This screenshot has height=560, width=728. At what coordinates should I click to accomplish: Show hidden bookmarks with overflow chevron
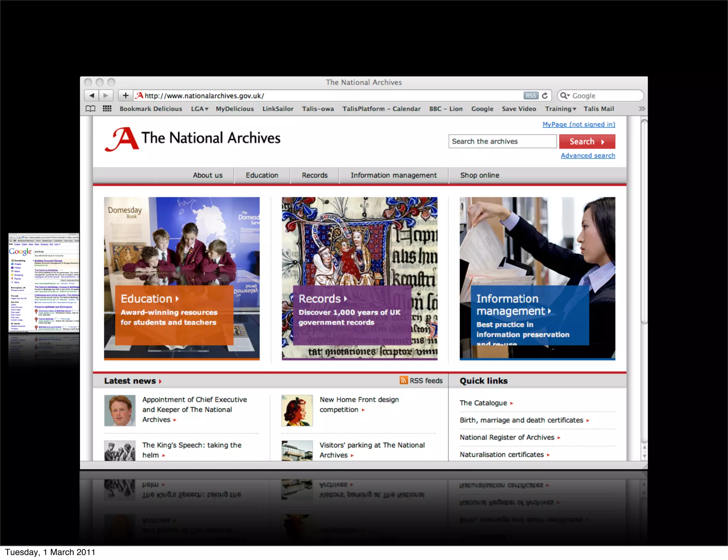[x=641, y=109]
